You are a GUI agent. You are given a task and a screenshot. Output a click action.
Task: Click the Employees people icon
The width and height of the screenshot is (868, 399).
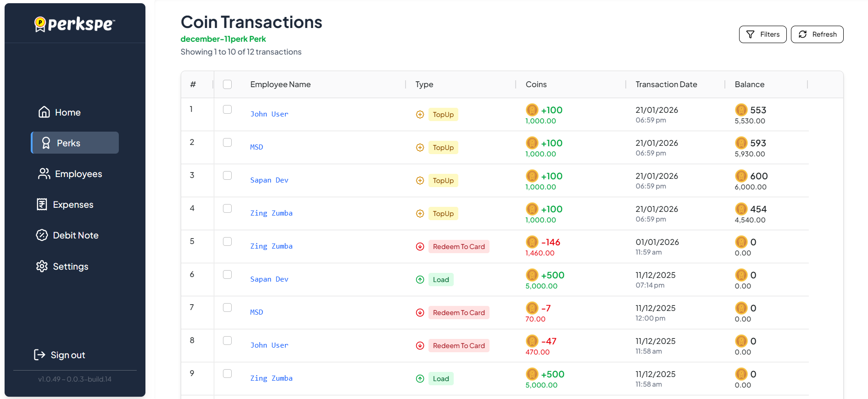(x=44, y=174)
